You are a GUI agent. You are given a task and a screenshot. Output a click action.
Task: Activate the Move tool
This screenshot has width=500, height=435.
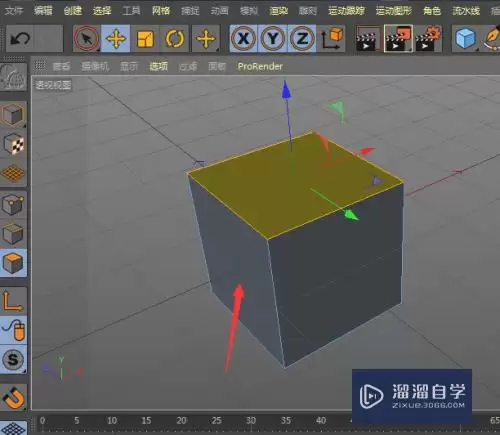tap(116, 38)
